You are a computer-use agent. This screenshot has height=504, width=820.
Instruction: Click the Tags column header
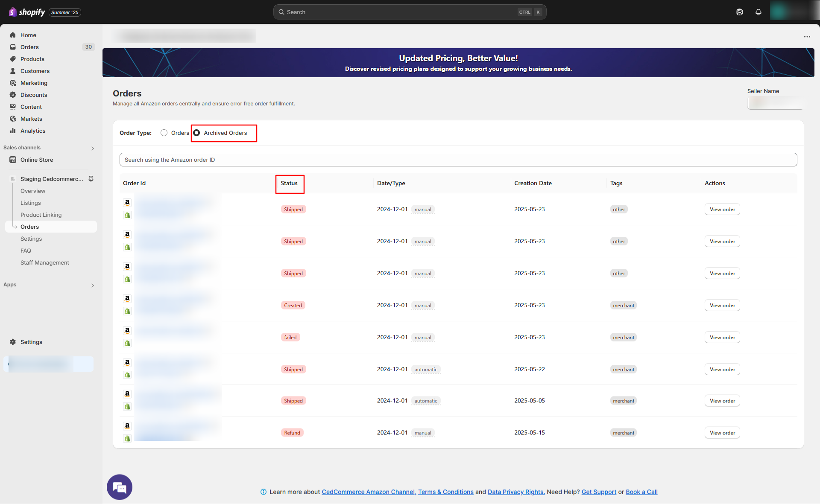click(x=616, y=183)
